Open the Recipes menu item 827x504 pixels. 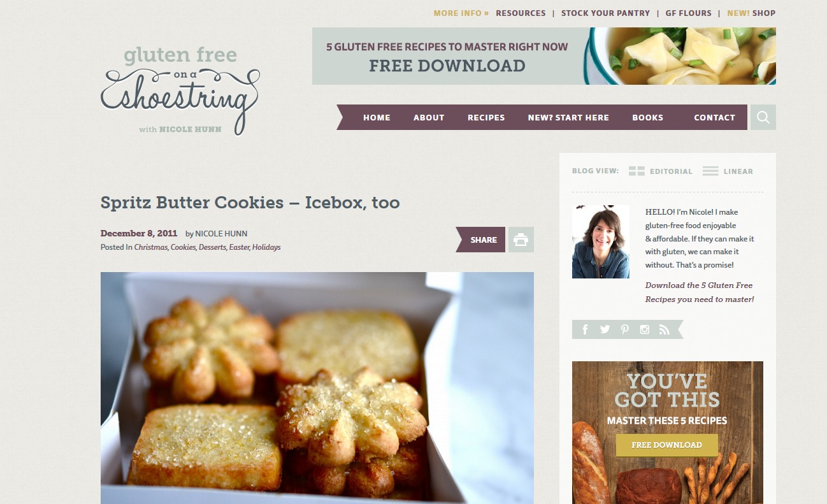point(486,117)
